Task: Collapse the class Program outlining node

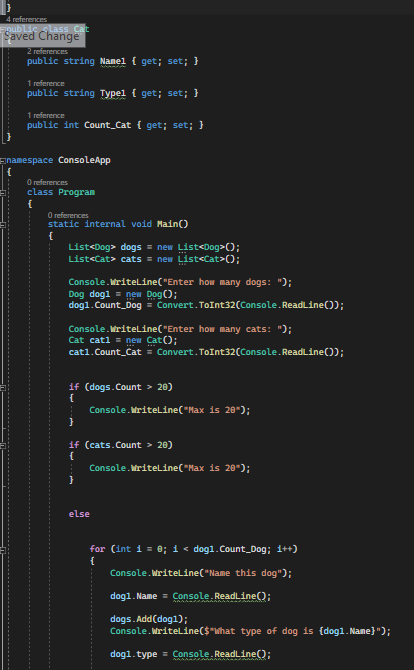Action: click(x=3, y=193)
